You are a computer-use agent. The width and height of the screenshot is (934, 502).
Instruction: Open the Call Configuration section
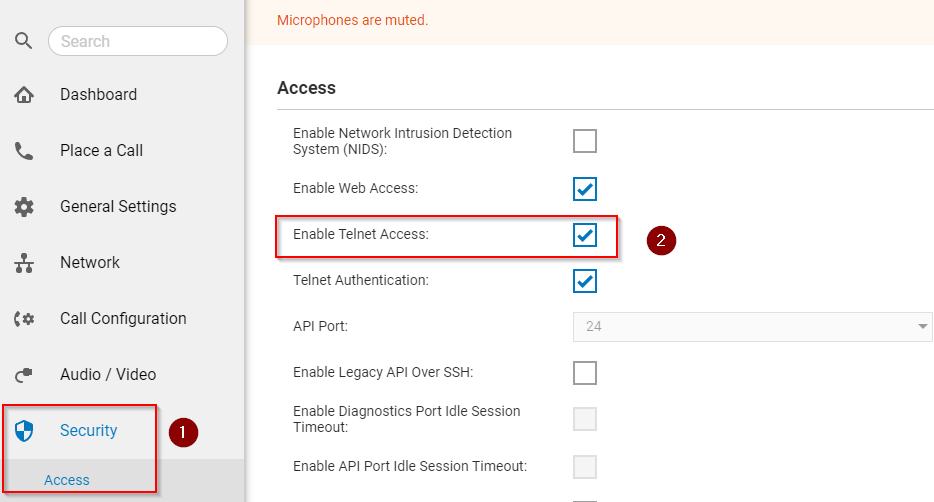[123, 319]
